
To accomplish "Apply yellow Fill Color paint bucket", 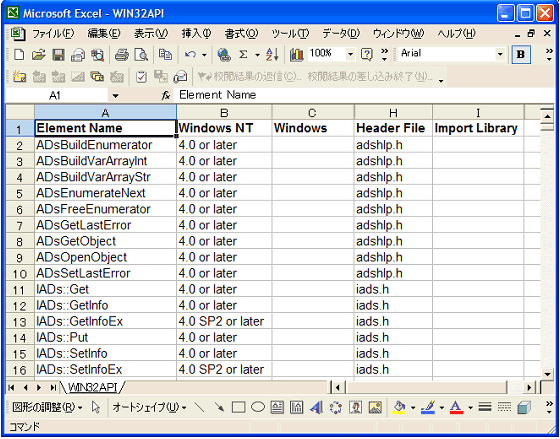I will tap(400, 407).
